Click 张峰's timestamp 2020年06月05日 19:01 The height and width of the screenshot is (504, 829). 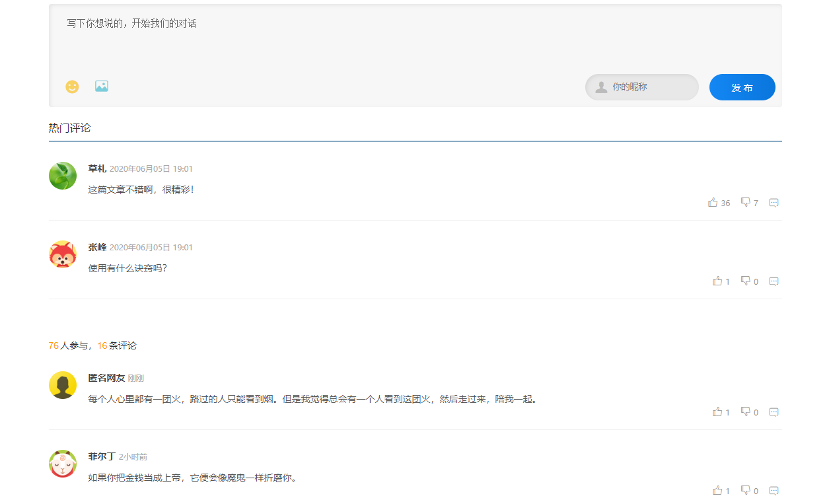coord(151,248)
